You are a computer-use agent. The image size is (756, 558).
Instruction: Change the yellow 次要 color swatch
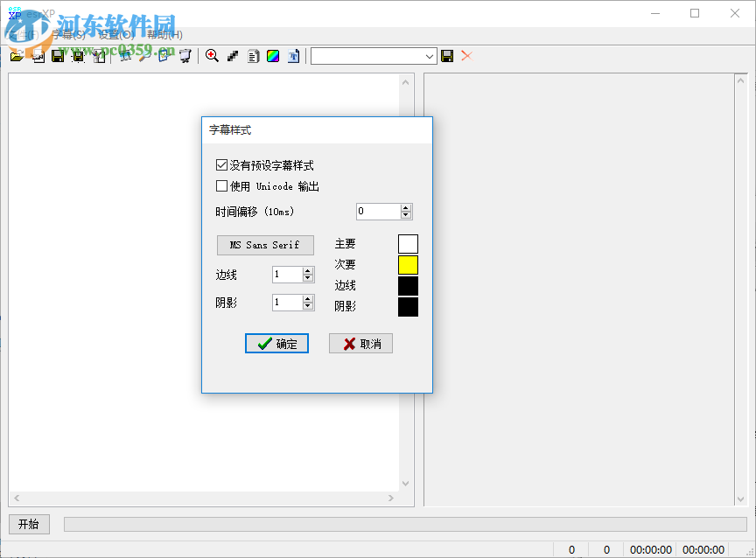click(x=408, y=264)
